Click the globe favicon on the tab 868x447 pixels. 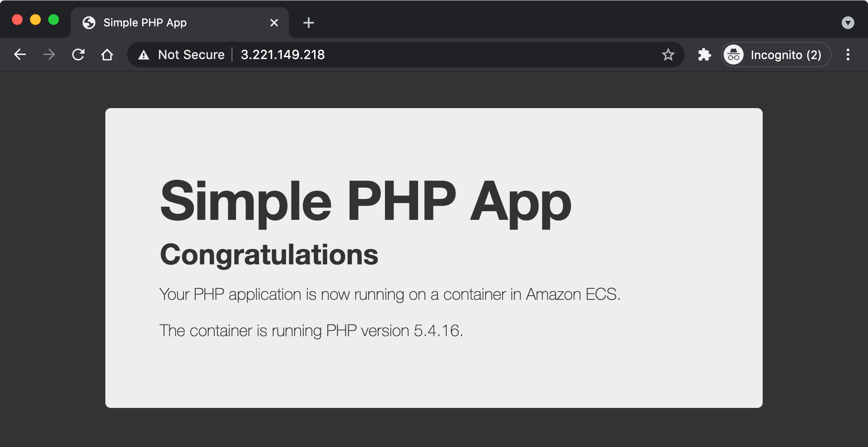click(89, 23)
